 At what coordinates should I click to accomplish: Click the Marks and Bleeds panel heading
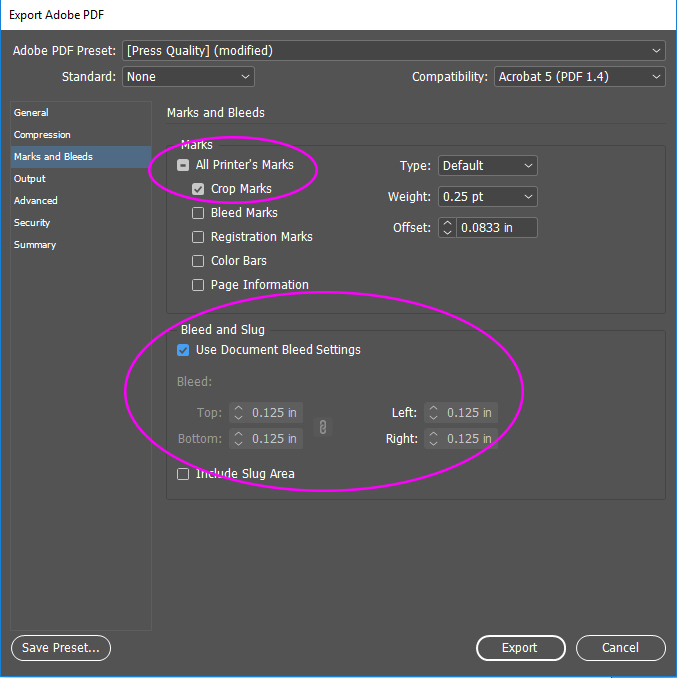(216, 113)
